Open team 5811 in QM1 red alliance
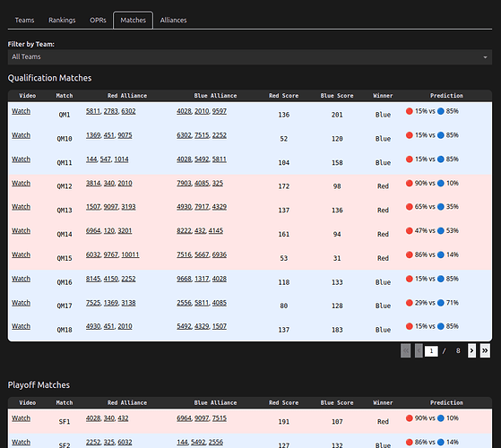501x448 pixels. click(93, 111)
